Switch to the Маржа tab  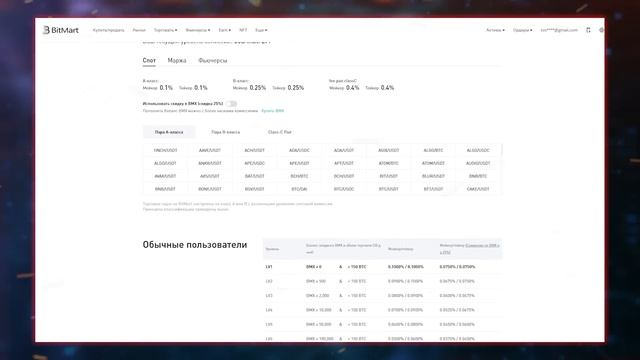(177, 60)
